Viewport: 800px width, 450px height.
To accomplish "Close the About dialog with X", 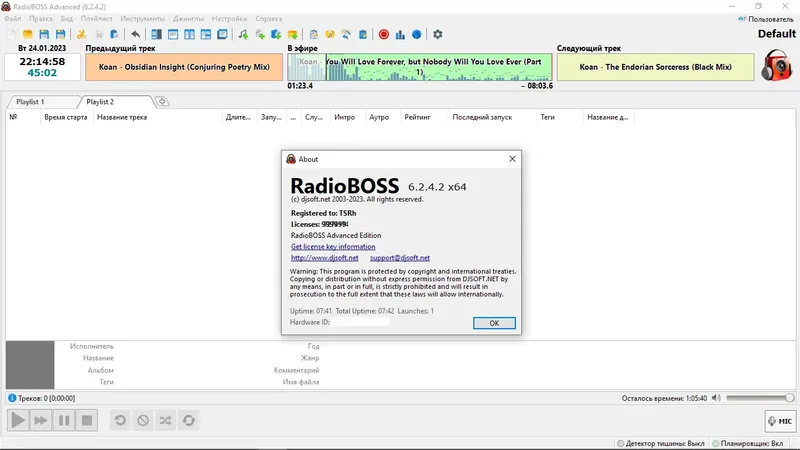I will (512, 159).
